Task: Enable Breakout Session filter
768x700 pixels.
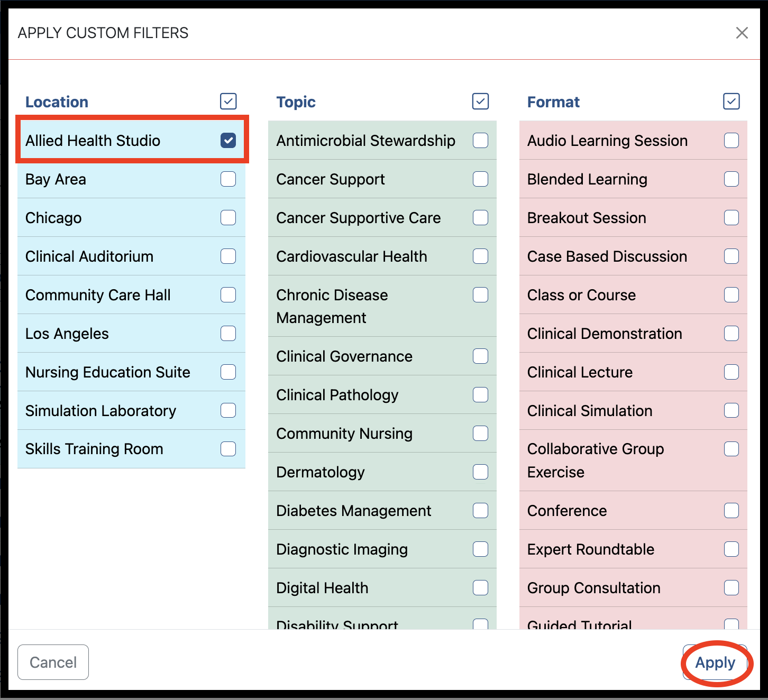Action: [x=732, y=218]
